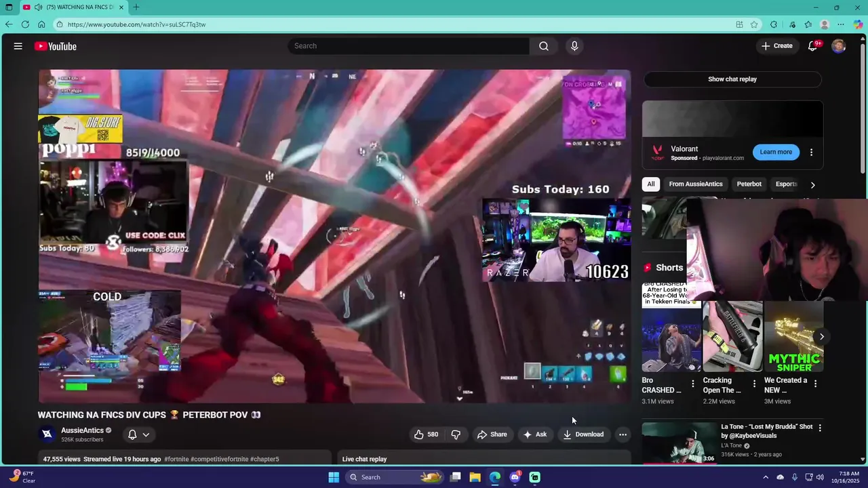868x488 pixels.
Task: Add this page to favorites star
Action: pos(754,24)
